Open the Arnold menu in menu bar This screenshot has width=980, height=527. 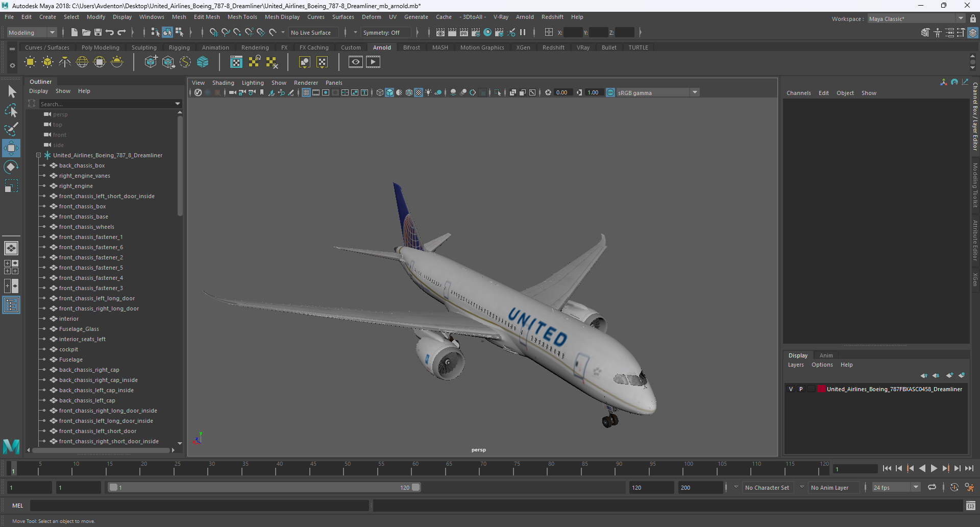tap(525, 17)
